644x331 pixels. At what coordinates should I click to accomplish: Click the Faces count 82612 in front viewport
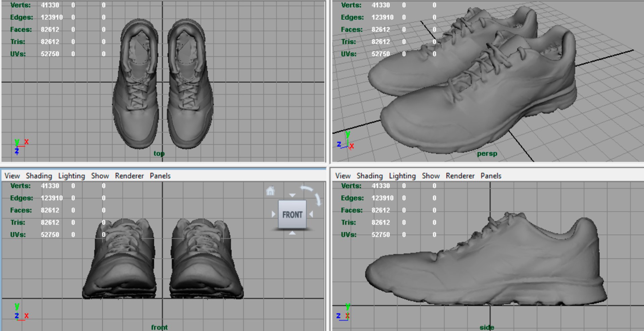click(50, 210)
